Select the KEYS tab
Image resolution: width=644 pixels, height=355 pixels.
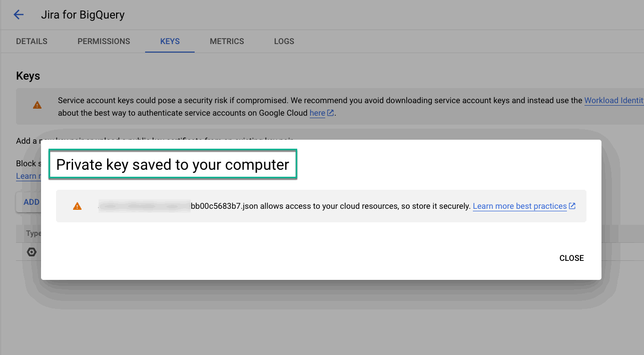pos(170,41)
